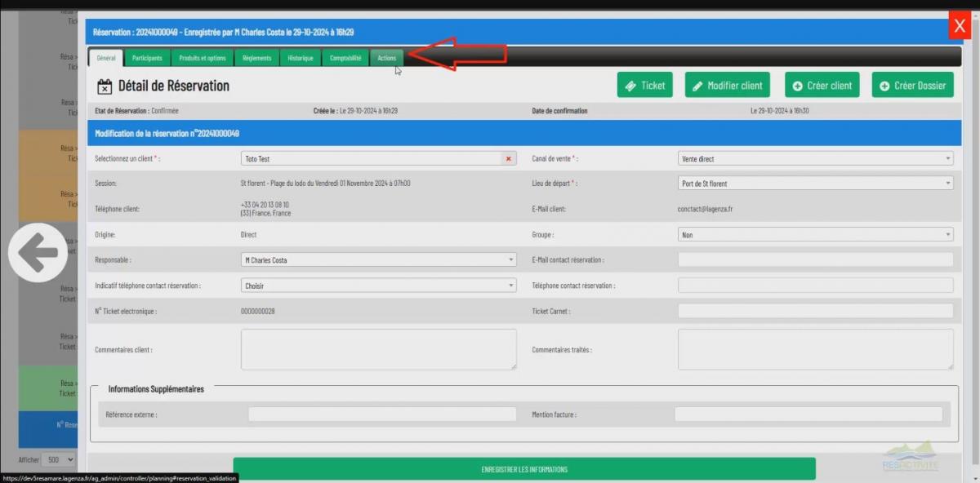Click the E-Mail contact réservation field

(x=816, y=259)
